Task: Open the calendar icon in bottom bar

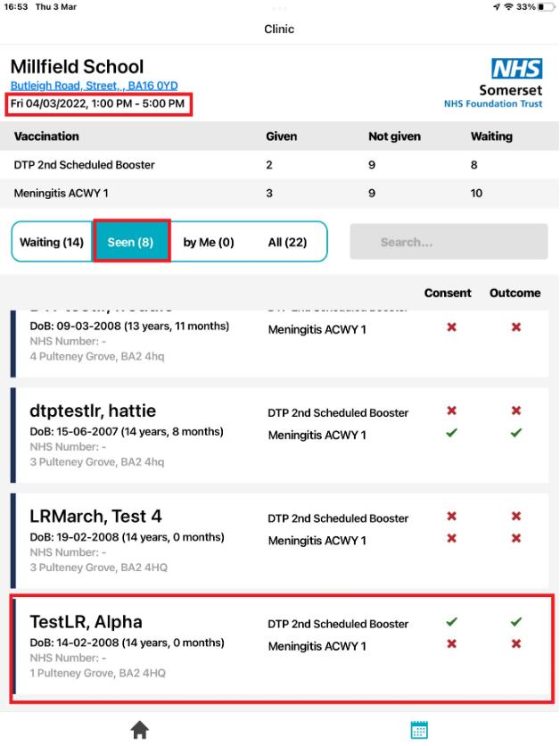Action: [x=419, y=730]
